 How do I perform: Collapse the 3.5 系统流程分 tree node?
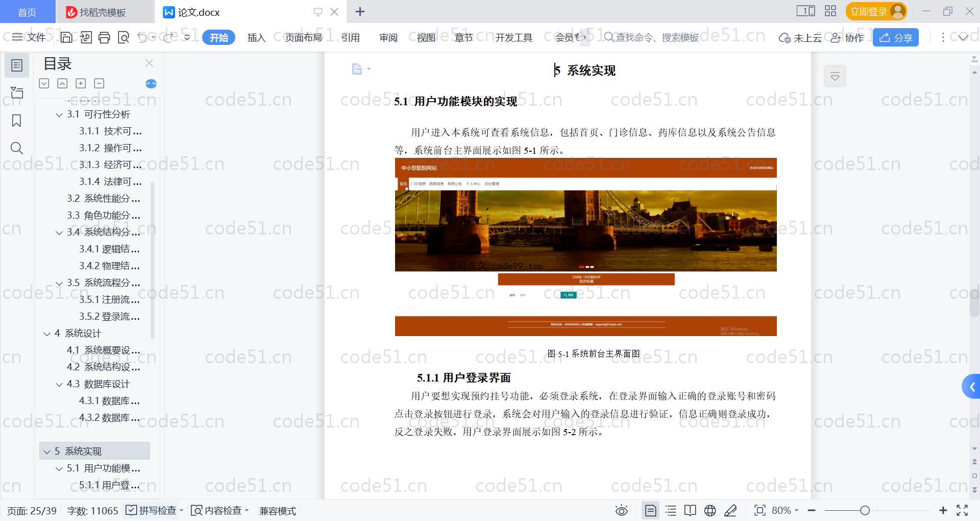pyautogui.click(x=59, y=283)
